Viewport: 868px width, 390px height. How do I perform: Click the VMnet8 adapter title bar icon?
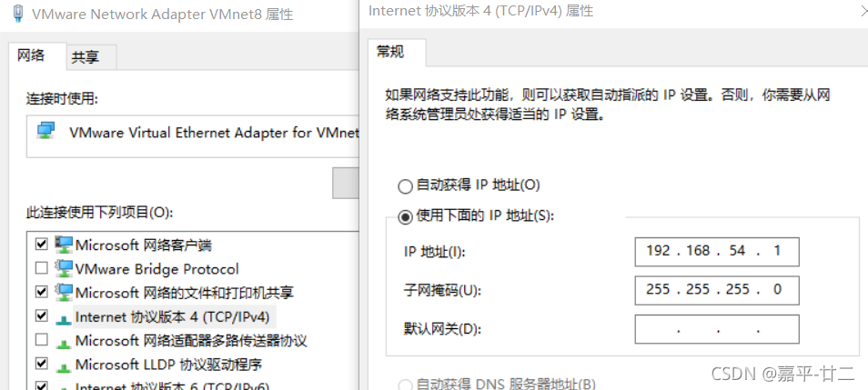click(x=18, y=14)
